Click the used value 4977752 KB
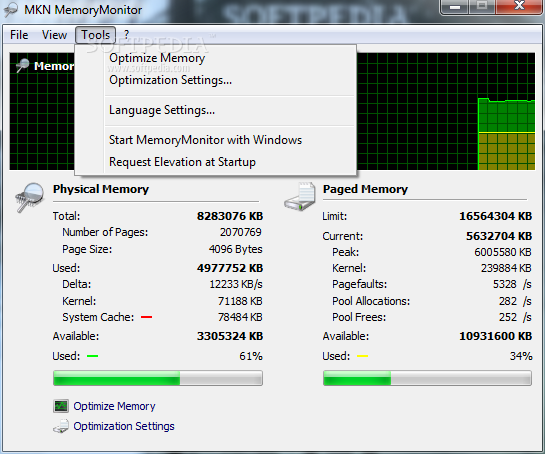545x454 pixels. [x=230, y=268]
